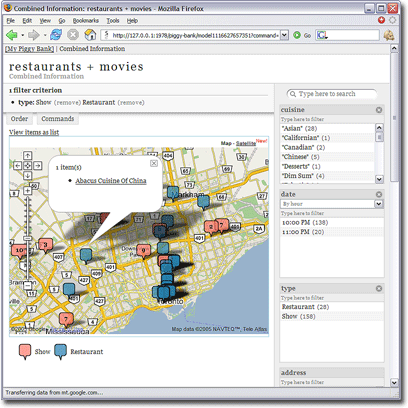Open the Bookmarks menu
The width and height of the screenshot is (408, 408).
[x=86, y=21]
